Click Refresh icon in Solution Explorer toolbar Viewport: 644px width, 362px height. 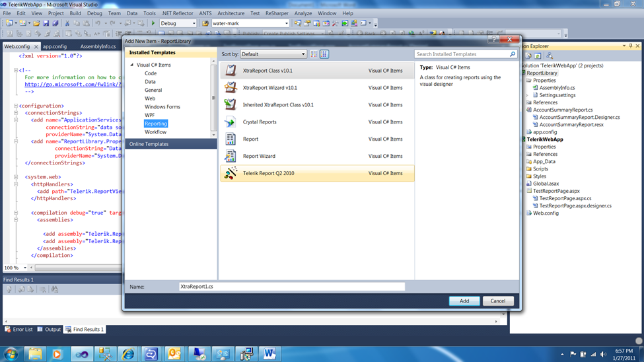point(538,56)
